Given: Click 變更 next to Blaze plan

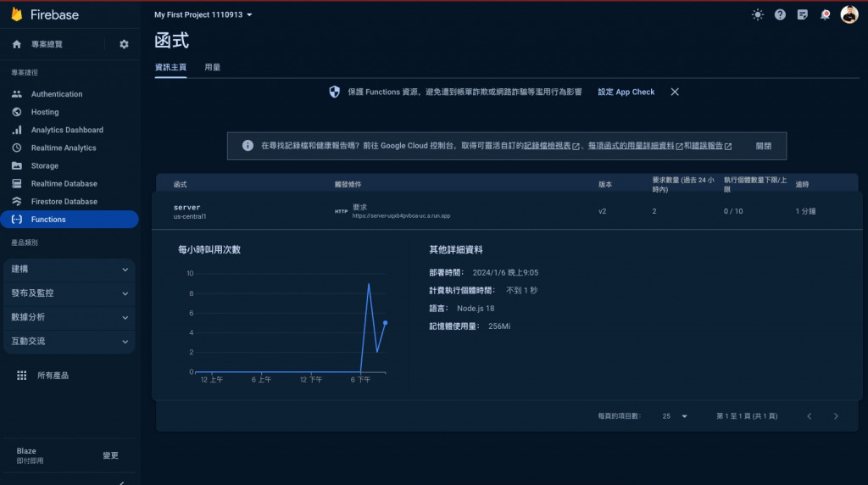Looking at the screenshot, I should pos(111,455).
